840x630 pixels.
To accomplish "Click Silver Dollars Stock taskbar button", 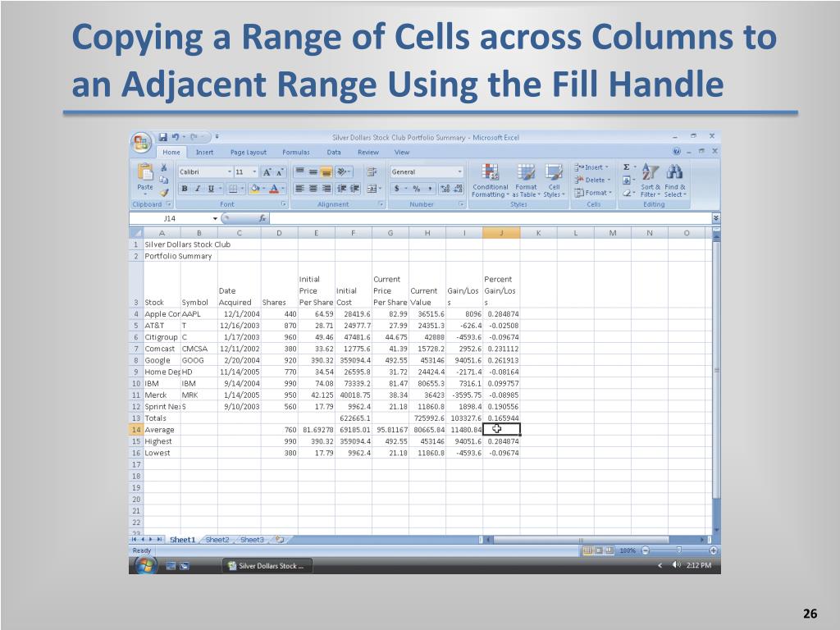I will [267, 565].
